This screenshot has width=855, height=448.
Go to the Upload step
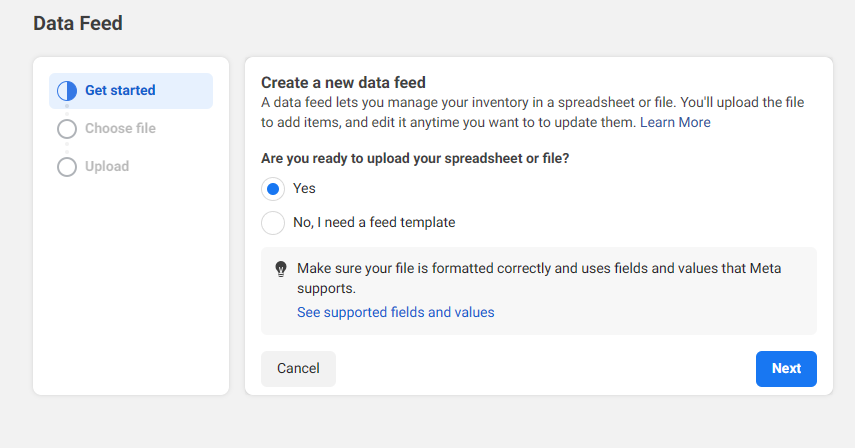pyautogui.click(x=107, y=167)
